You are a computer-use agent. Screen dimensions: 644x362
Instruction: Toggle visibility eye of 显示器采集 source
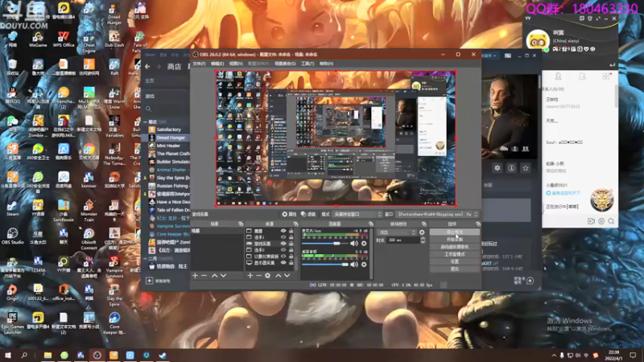(x=283, y=263)
